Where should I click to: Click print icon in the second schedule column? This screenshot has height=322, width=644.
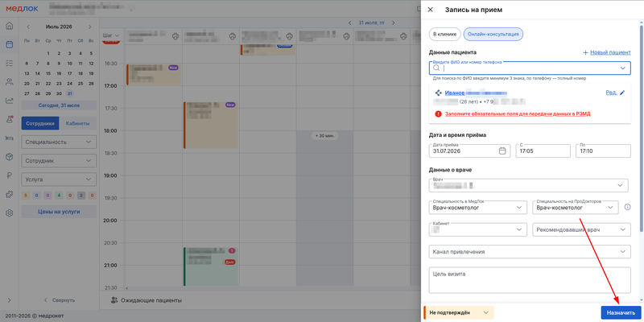point(233,36)
